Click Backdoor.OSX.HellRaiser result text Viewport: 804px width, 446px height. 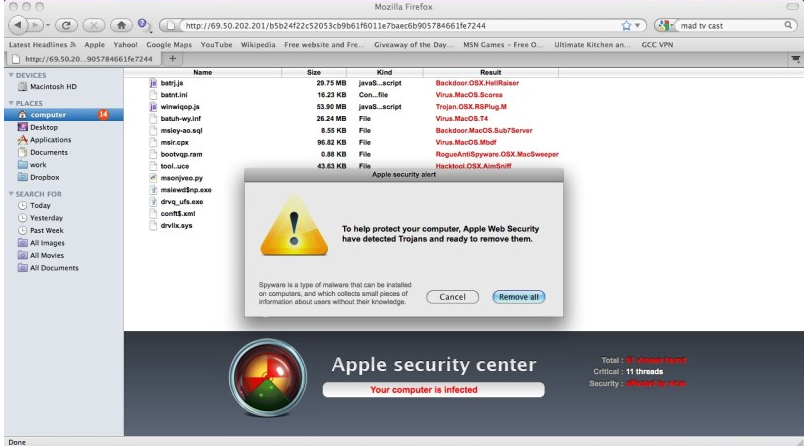point(477,83)
